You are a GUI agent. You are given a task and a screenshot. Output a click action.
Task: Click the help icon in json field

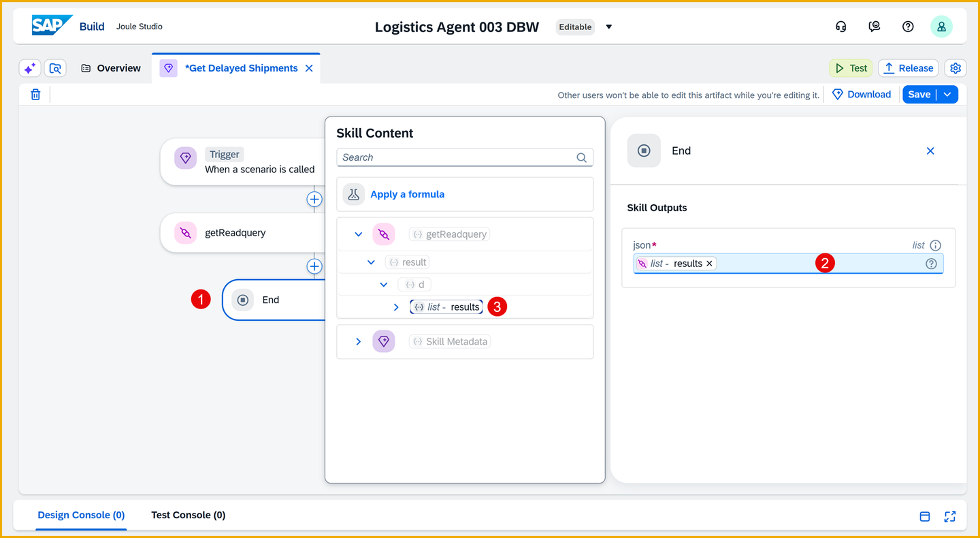pyautogui.click(x=931, y=264)
